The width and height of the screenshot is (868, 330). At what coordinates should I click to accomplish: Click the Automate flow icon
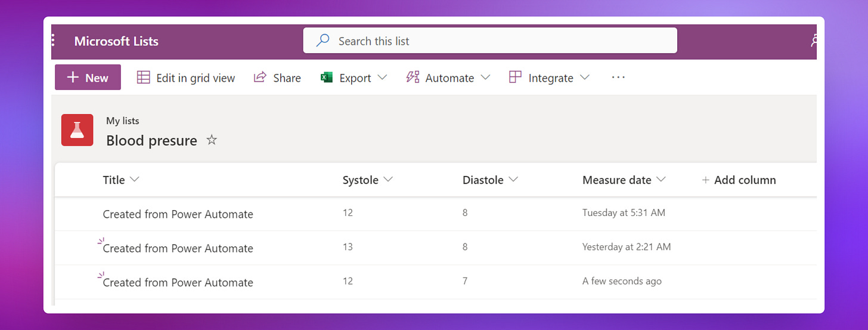click(x=413, y=78)
